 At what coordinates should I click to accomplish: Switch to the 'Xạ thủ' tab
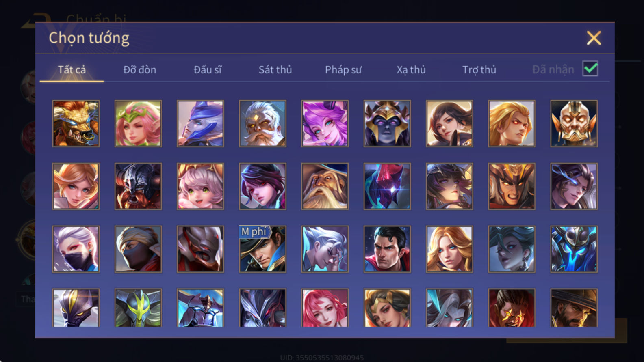pos(411,70)
